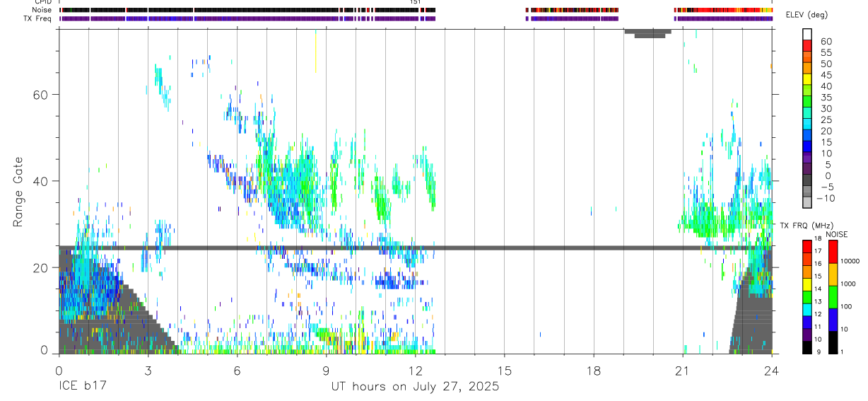Click the "ELEV (deg)" color bar title
The image size is (868, 401).
807,15
